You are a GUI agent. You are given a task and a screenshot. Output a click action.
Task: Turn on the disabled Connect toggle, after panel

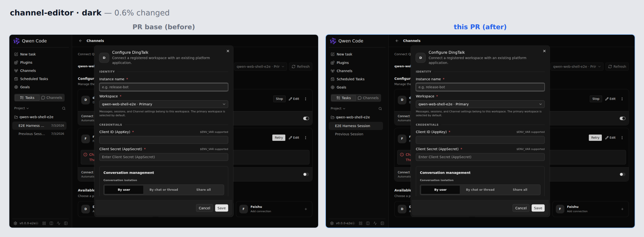pyautogui.click(x=622, y=174)
